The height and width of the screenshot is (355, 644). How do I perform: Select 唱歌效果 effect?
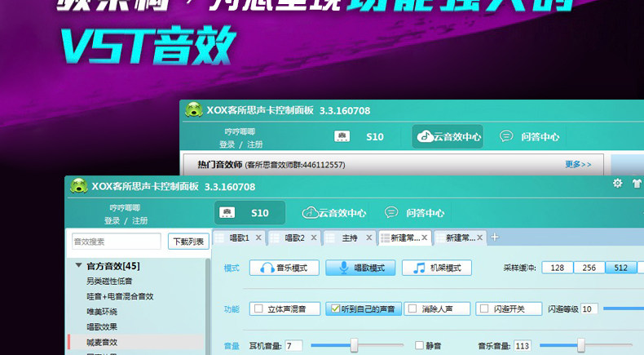102,327
